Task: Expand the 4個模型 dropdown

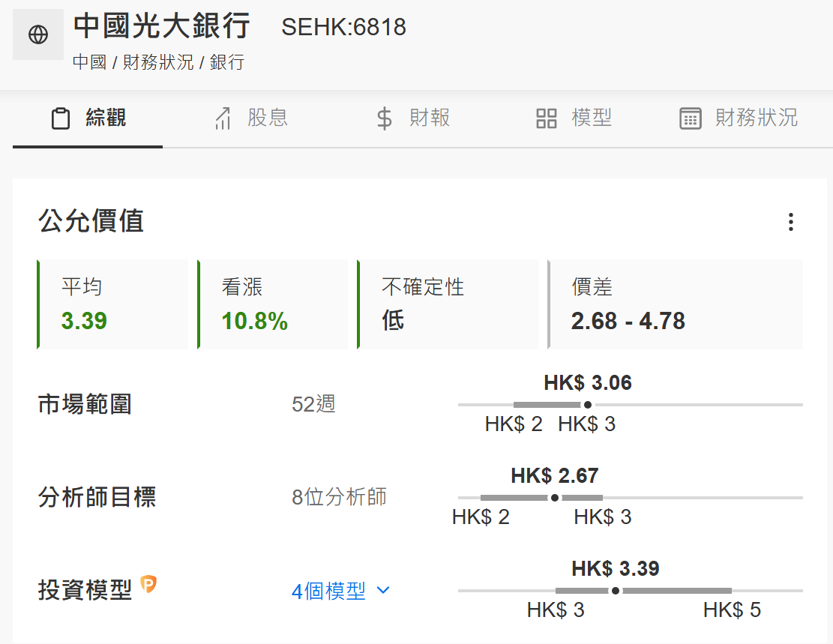Action: click(329, 591)
